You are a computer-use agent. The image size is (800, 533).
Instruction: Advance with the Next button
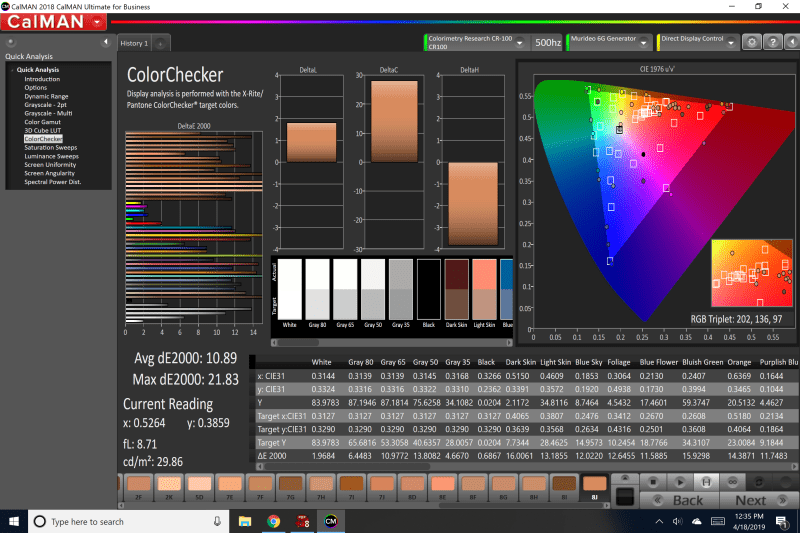click(759, 500)
